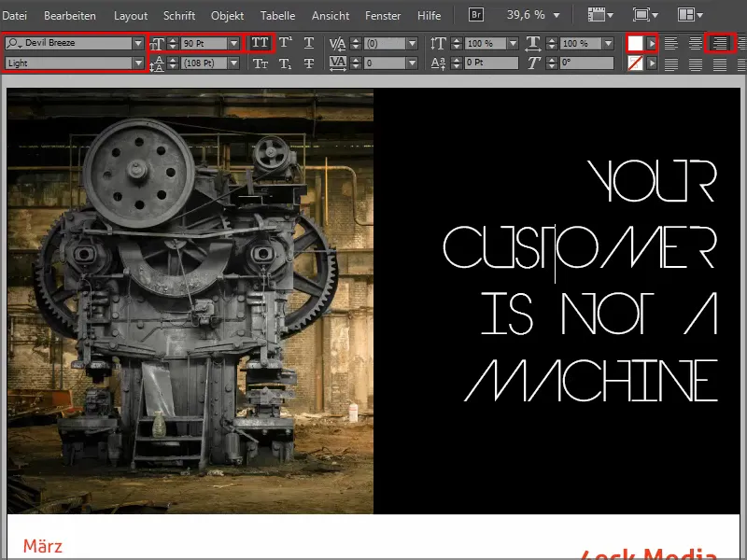Open the Datei menu
This screenshot has height=560, width=747.
point(14,15)
